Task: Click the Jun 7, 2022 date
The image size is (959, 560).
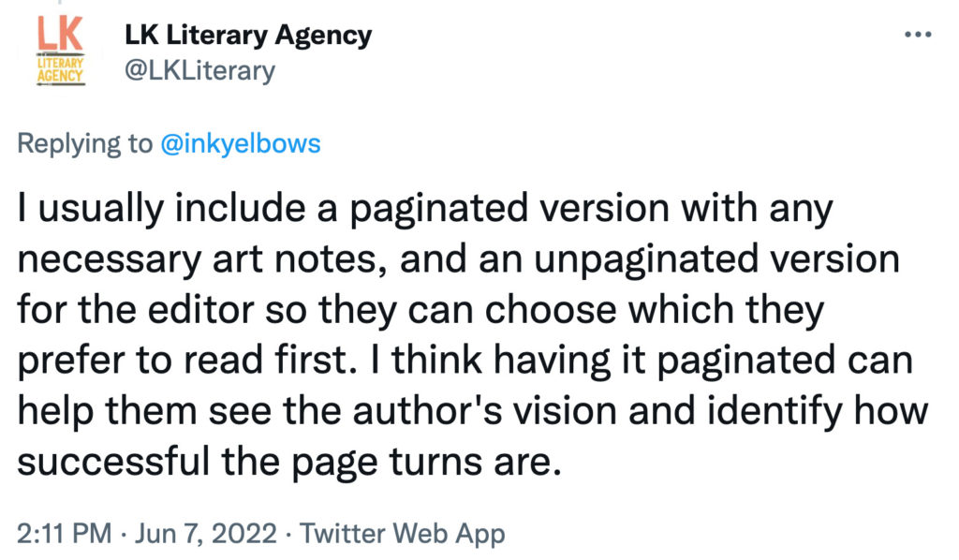Action: (205, 533)
